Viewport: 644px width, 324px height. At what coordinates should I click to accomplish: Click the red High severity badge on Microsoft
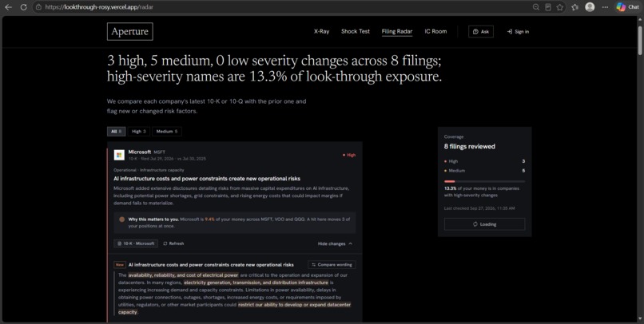[x=349, y=155]
